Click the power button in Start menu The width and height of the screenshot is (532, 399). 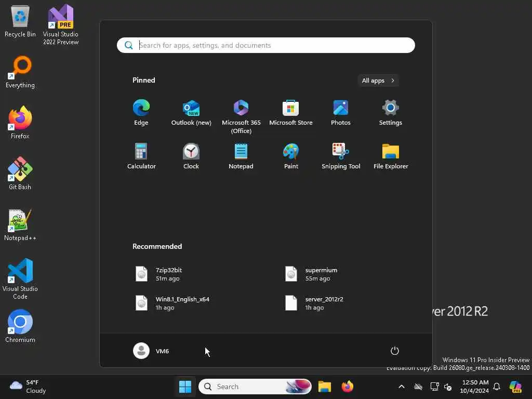395,351
